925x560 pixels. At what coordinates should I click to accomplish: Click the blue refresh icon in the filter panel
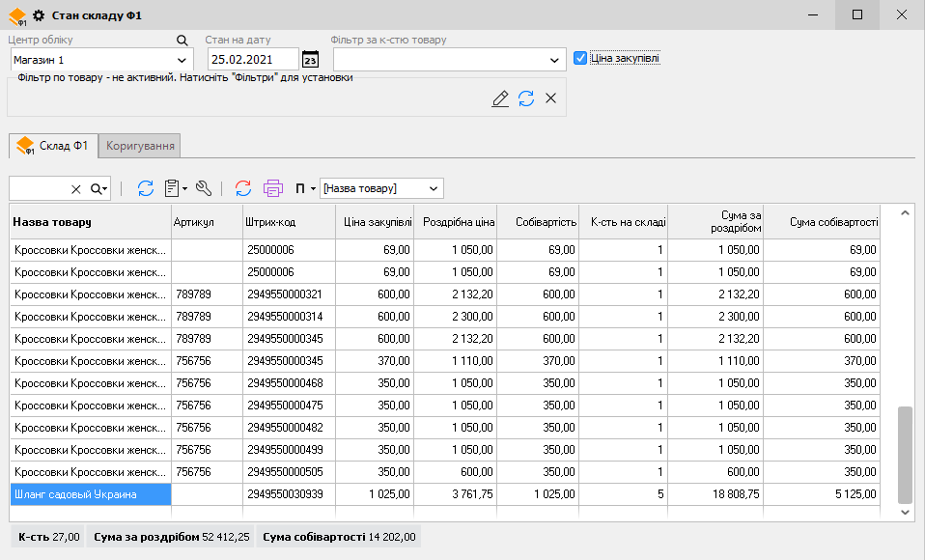526,98
